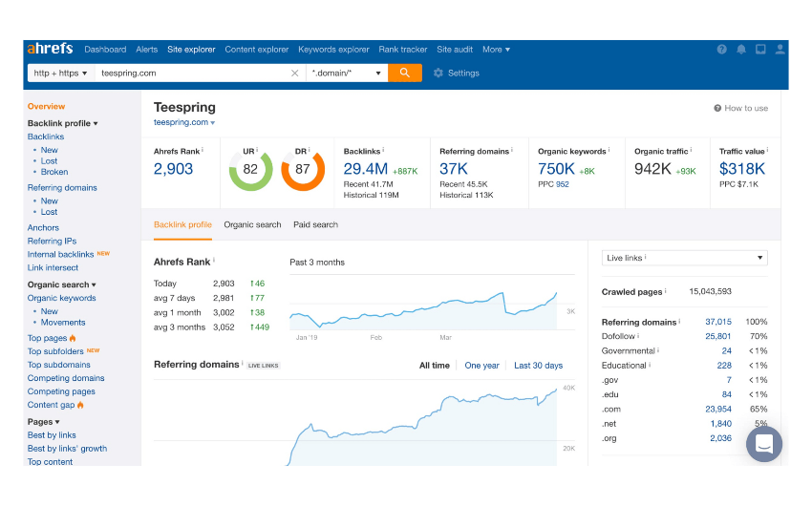Click the 29.4M backlinks value

[x=366, y=169]
